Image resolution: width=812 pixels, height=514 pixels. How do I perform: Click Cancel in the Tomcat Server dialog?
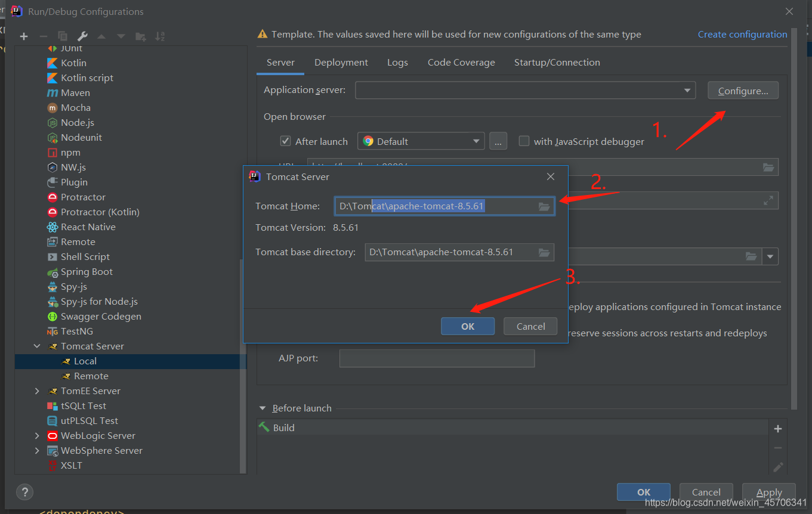coord(530,326)
